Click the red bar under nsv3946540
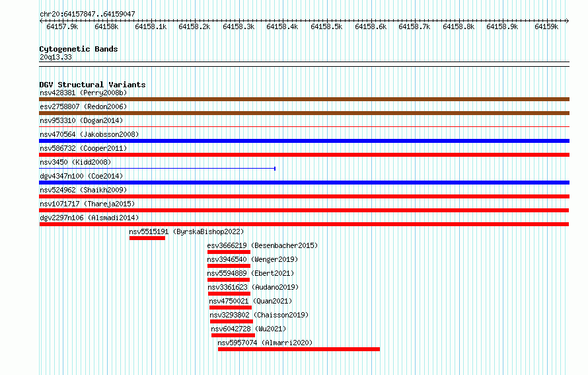Viewport: 588px width, 375px height. tap(229, 266)
